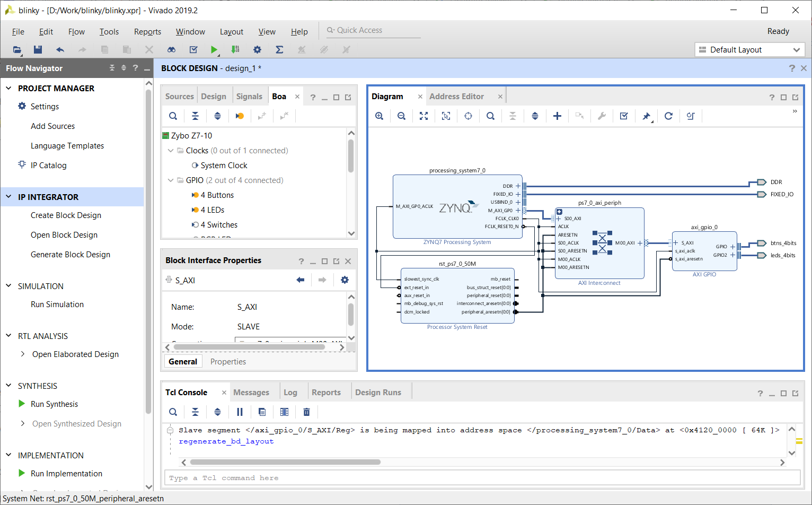
Task: Select the 4 LEDs board component
Action: coord(212,210)
